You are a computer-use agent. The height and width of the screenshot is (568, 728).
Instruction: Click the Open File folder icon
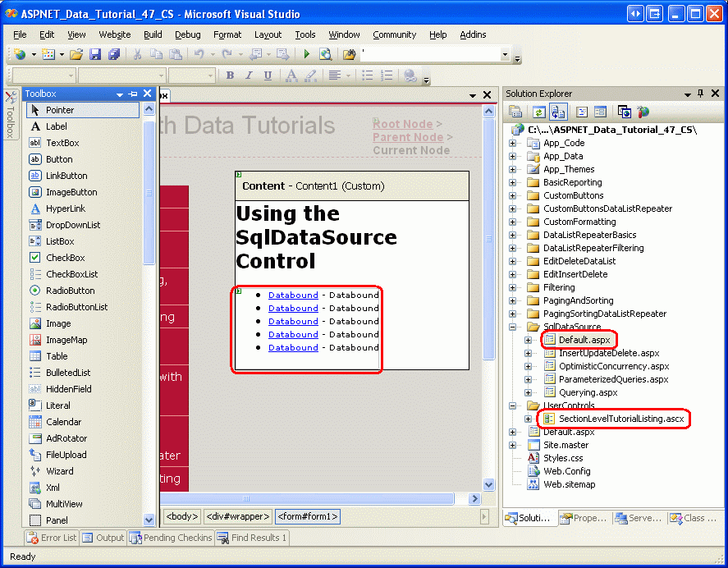(76, 54)
